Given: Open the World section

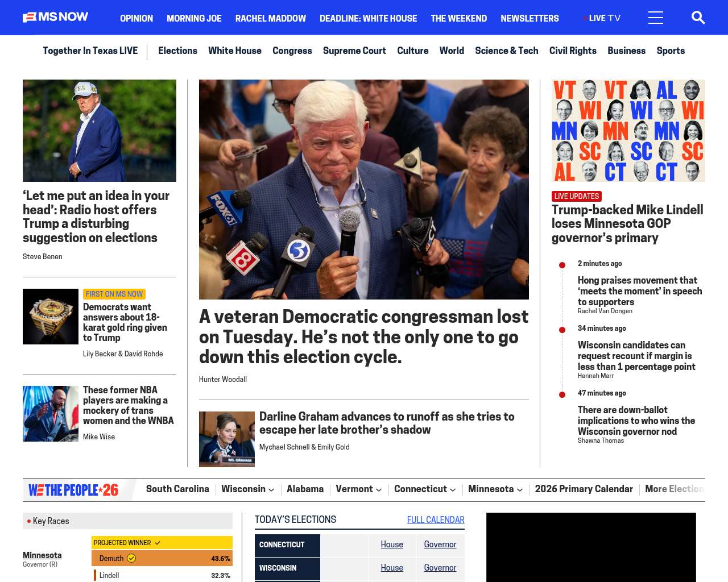Looking at the screenshot, I should (x=452, y=51).
